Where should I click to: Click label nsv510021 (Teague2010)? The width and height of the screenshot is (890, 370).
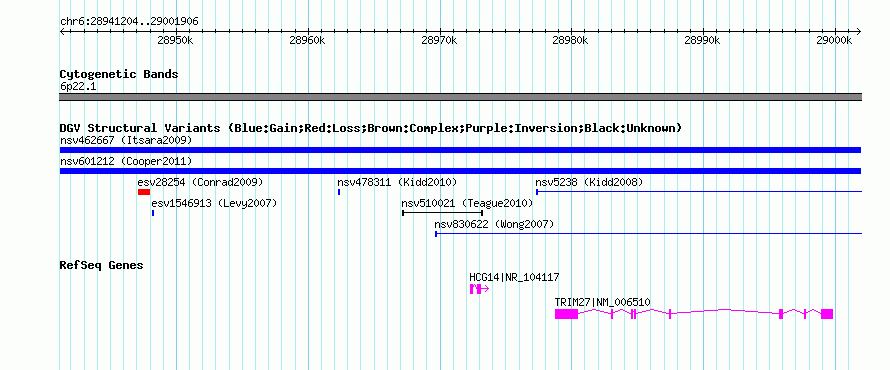click(x=468, y=203)
